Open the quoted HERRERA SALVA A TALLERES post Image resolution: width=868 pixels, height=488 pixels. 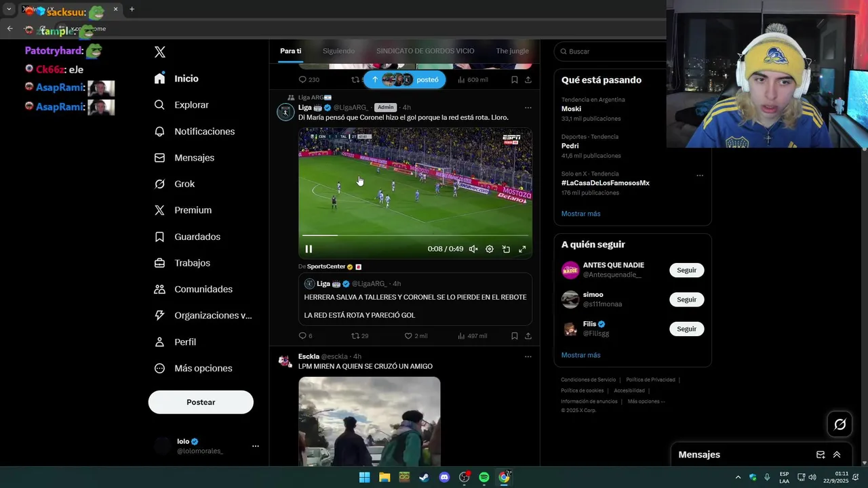(x=415, y=300)
